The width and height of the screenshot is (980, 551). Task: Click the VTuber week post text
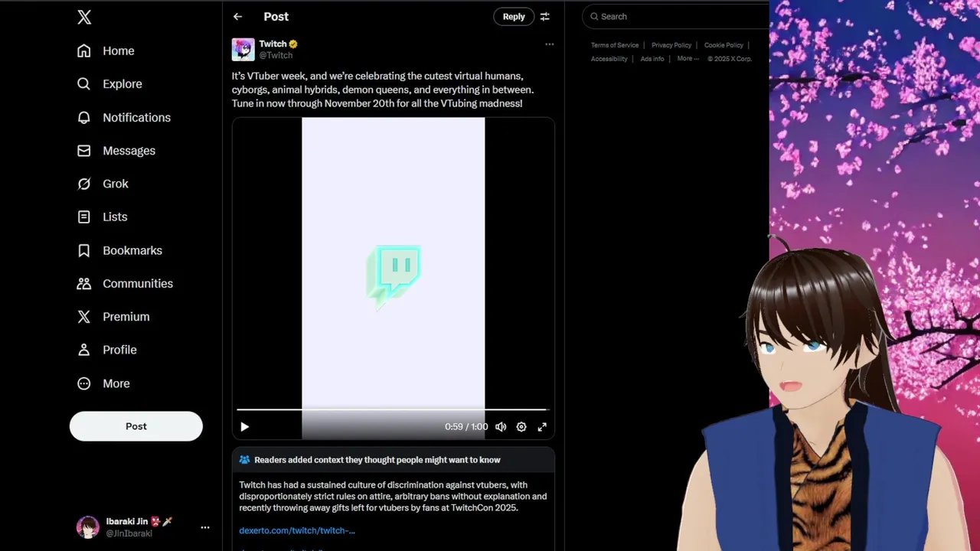(x=383, y=90)
